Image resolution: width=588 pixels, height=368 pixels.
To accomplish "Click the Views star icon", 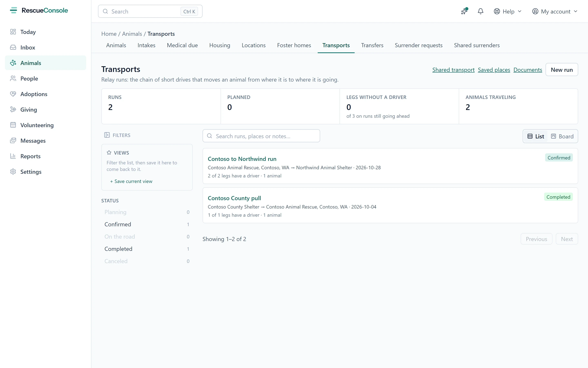I will click(109, 153).
